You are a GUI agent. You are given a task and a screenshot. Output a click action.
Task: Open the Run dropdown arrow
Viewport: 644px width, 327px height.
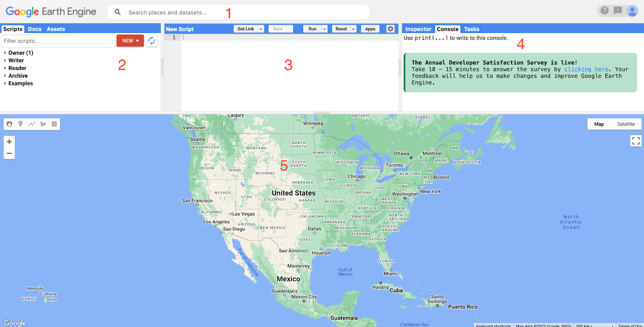[x=324, y=29]
